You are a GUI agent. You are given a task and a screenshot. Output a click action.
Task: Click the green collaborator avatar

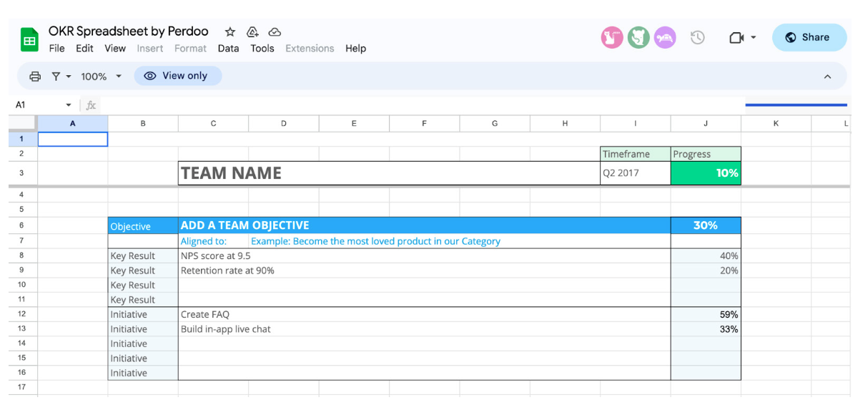pyautogui.click(x=638, y=37)
